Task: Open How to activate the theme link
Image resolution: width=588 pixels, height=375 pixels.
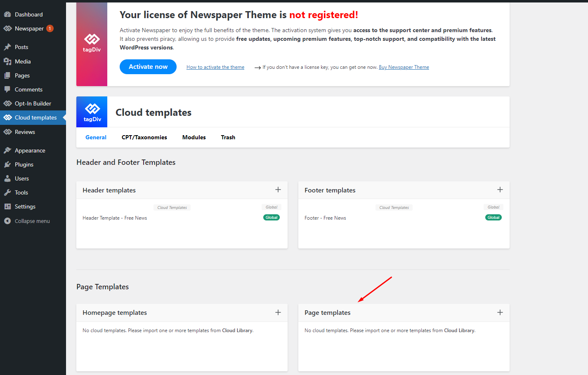Action: (x=215, y=67)
